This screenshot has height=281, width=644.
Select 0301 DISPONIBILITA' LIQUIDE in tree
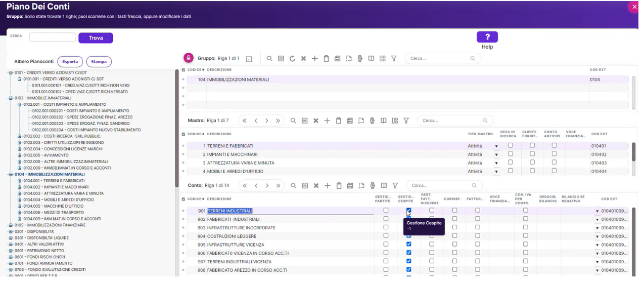tap(41, 238)
